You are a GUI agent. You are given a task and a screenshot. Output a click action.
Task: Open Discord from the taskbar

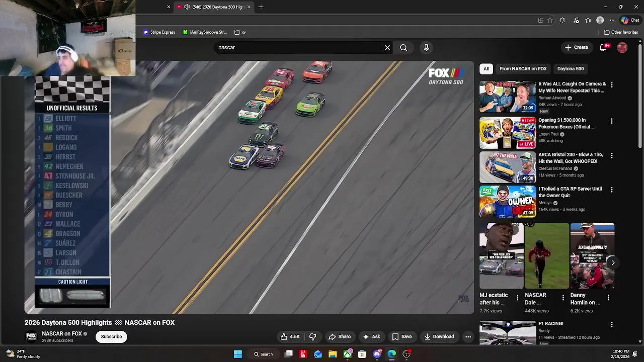pos(377,354)
